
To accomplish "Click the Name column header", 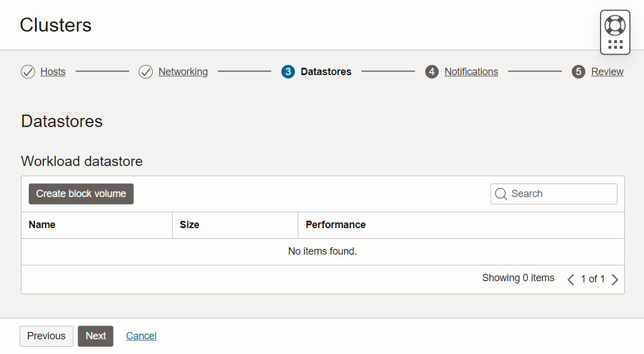I will tap(42, 225).
